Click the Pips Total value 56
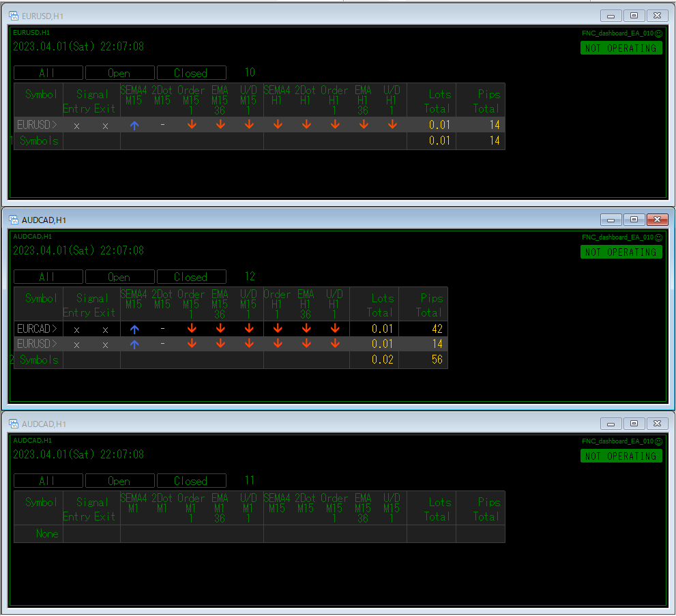 pyautogui.click(x=437, y=360)
